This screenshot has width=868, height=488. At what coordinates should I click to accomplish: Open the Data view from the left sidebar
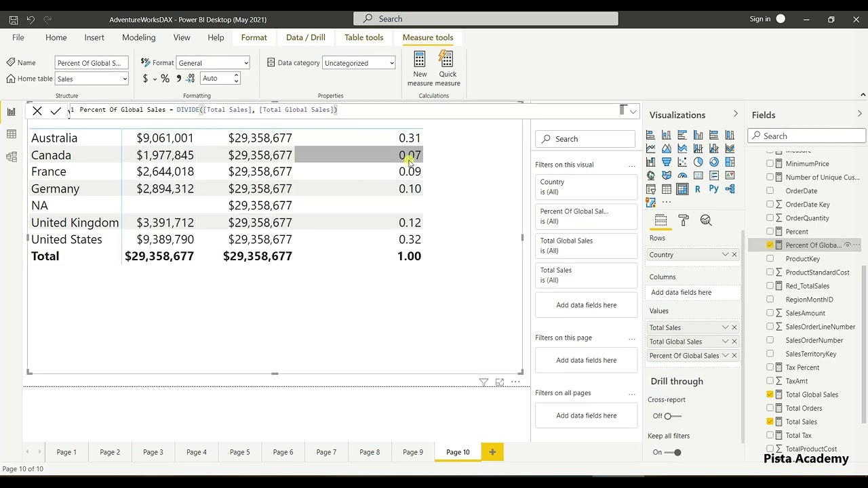[11, 134]
